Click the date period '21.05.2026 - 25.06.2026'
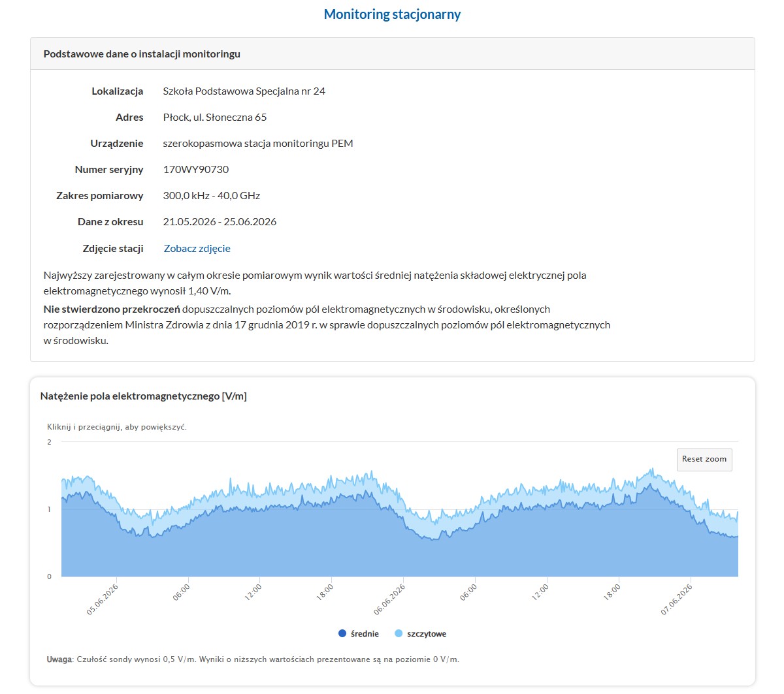This screenshot has width=784, height=694. (x=220, y=222)
